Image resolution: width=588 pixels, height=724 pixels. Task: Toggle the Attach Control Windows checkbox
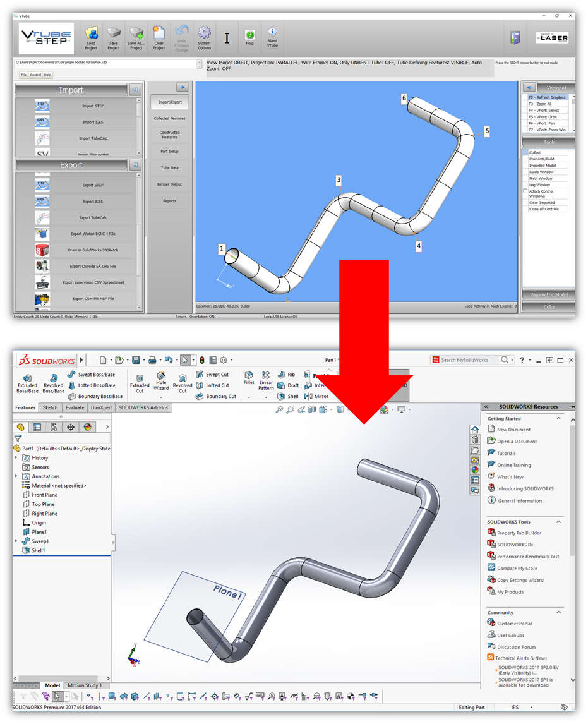point(525,191)
